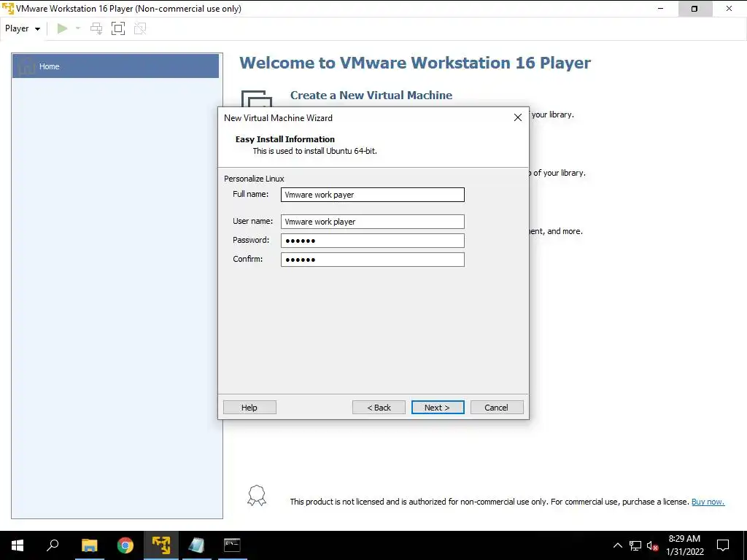Click the 'This is used to install Ubuntu 64-bit' text

point(315,151)
